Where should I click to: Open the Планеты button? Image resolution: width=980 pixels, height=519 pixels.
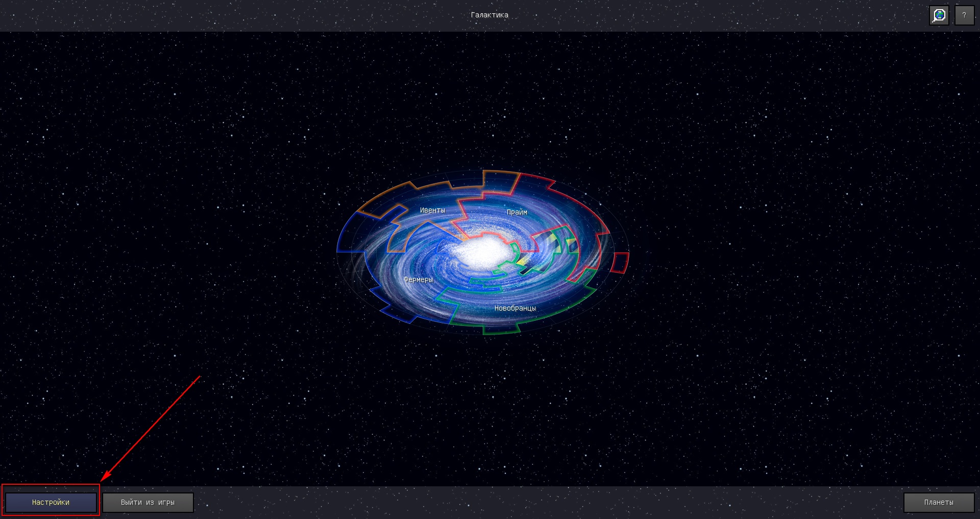(939, 502)
